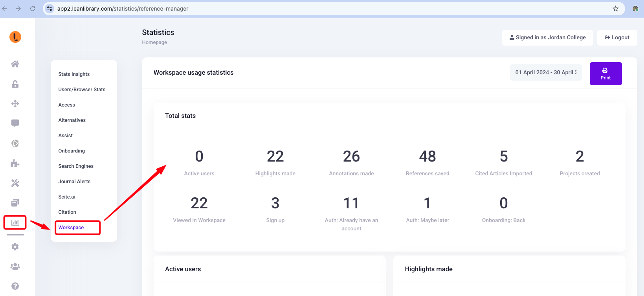
Task: Bookmark this page with the star icon
Action: pyautogui.click(x=616, y=9)
